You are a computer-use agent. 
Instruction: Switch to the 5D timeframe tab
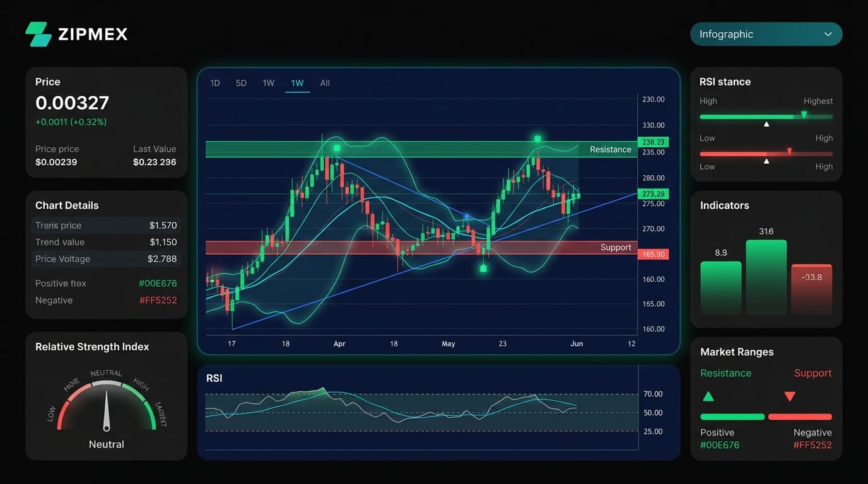pos(241,83)
